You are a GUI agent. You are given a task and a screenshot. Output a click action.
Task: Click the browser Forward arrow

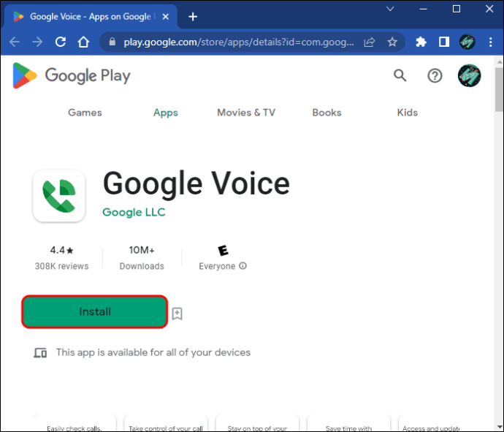tap(37, 42)
